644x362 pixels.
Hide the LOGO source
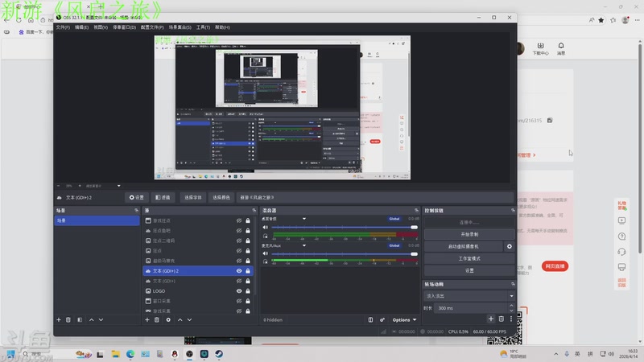pyautogui.click(x=239, y=291)
